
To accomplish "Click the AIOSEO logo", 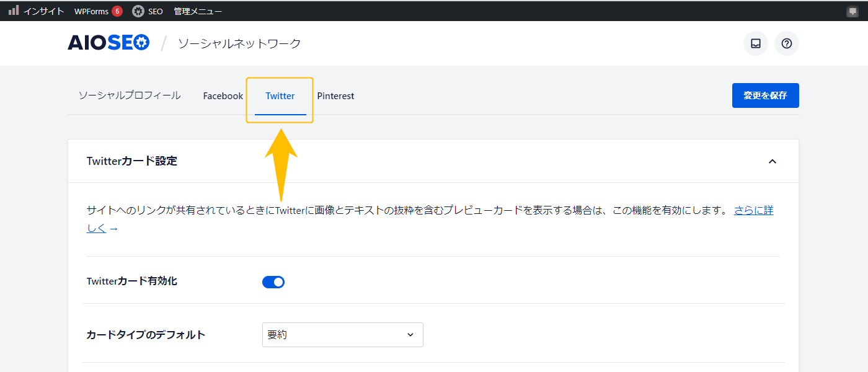I will [x=108, y=43].
